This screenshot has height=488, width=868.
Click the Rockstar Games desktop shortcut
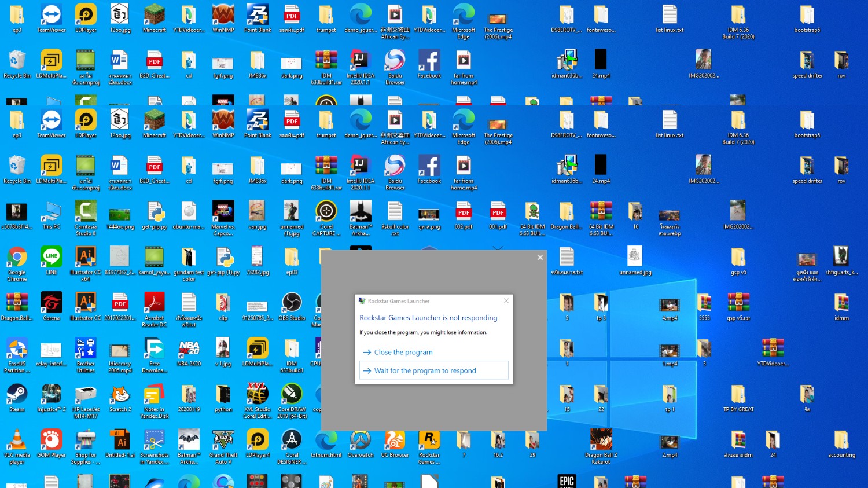pyautogui.click(x=429, y=447)
